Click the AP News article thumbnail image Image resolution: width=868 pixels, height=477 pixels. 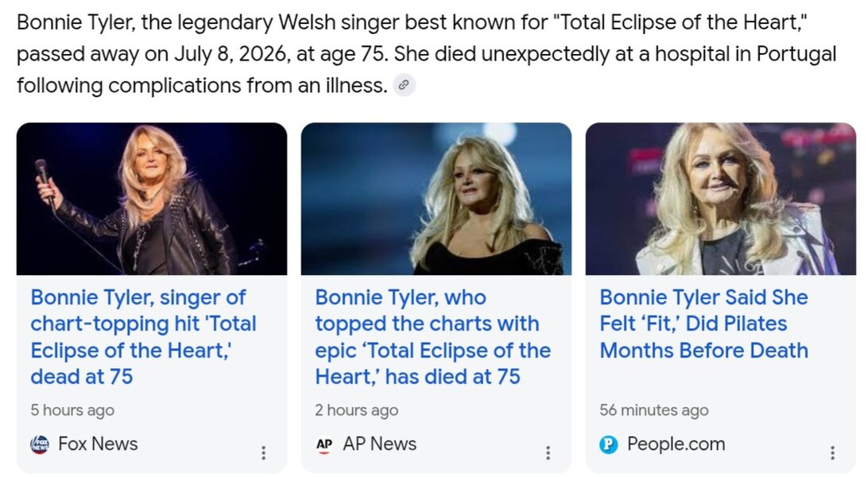436,199
